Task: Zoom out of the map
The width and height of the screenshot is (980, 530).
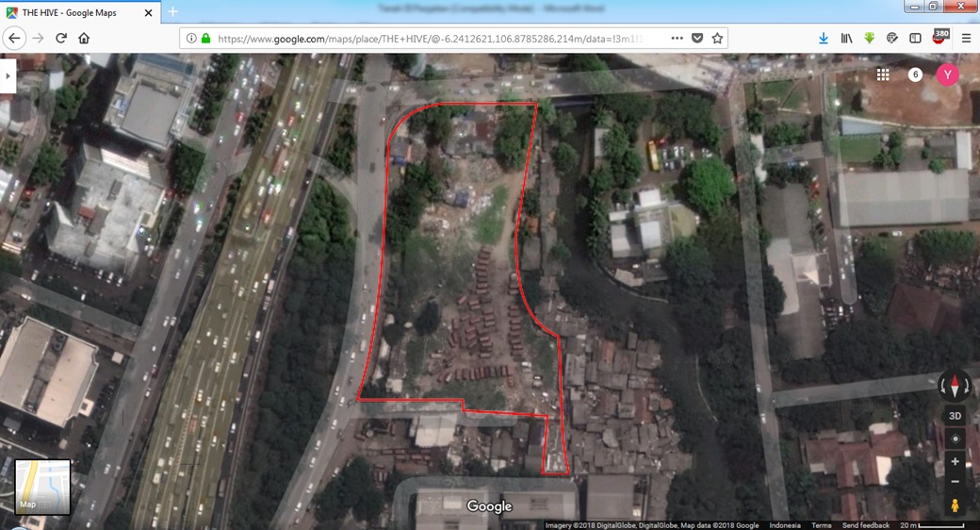Action: pos(955,481)
